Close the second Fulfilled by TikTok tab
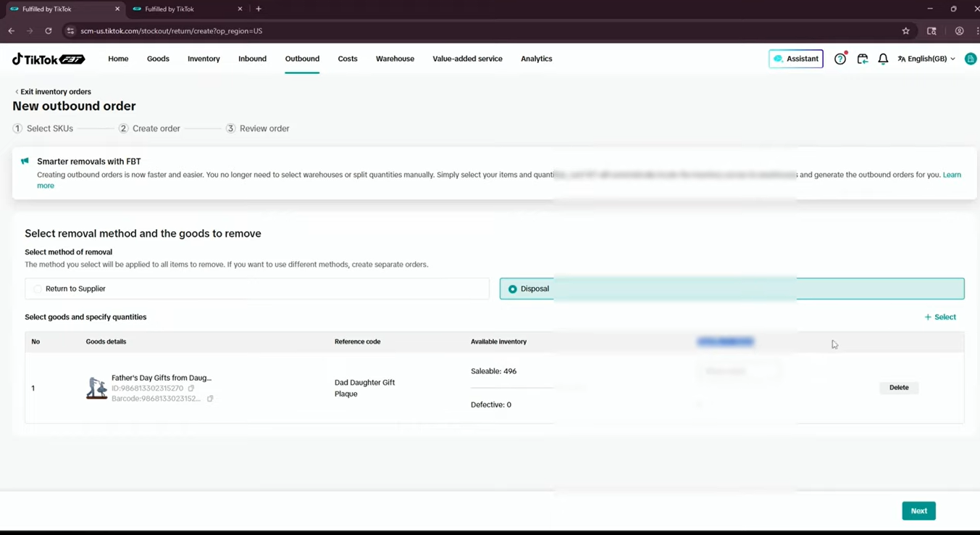The image size is (980, 535). [240, 9]
